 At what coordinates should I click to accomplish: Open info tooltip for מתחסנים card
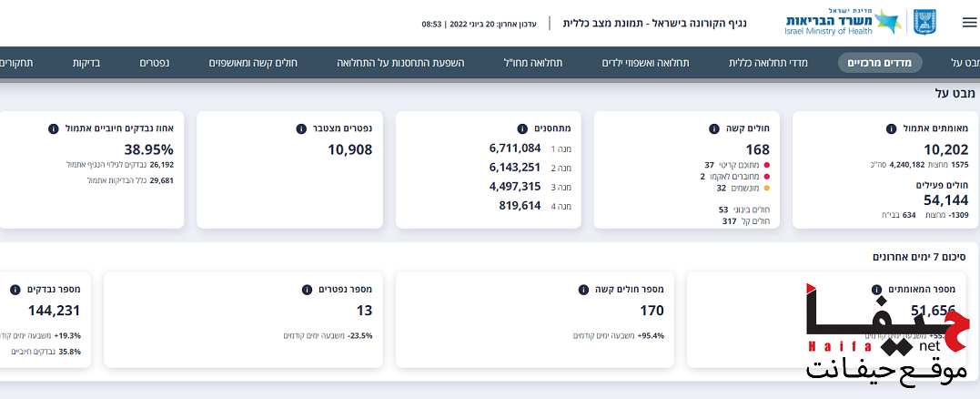coord(521,128)
